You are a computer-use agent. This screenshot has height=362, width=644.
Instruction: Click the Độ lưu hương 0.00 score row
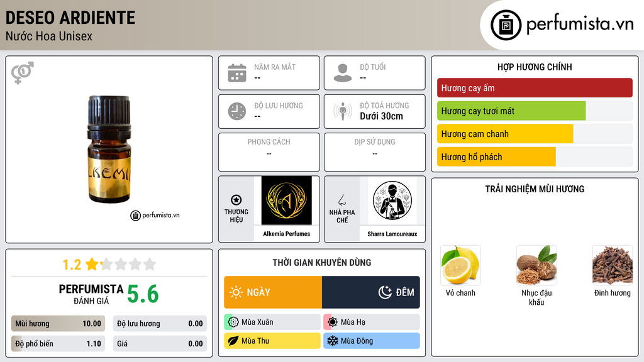pyautogui.click(x=160, y=324)
